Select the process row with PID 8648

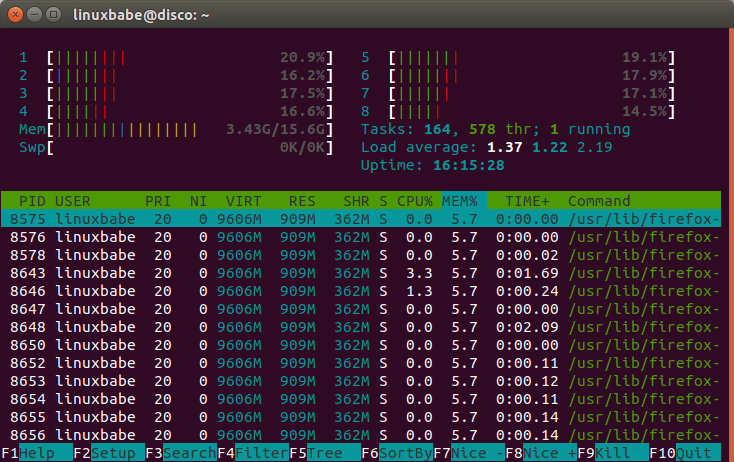(x=360, y=326)
